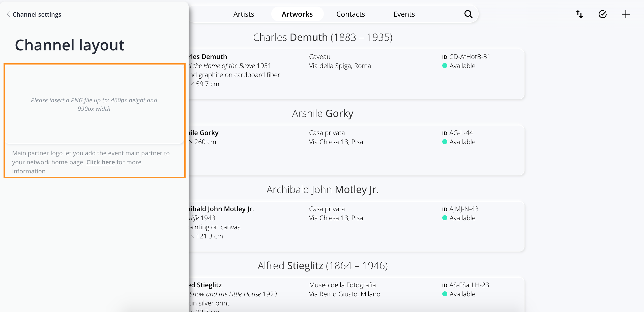Select the Arshile Gorky artist heading

(323, 113)
